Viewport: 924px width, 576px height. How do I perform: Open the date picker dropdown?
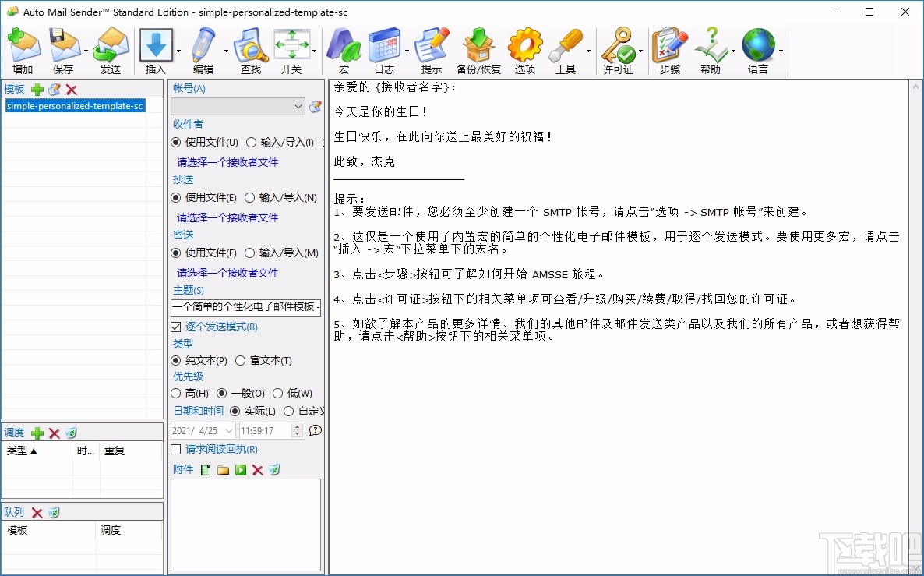click(x=231, y=429)
